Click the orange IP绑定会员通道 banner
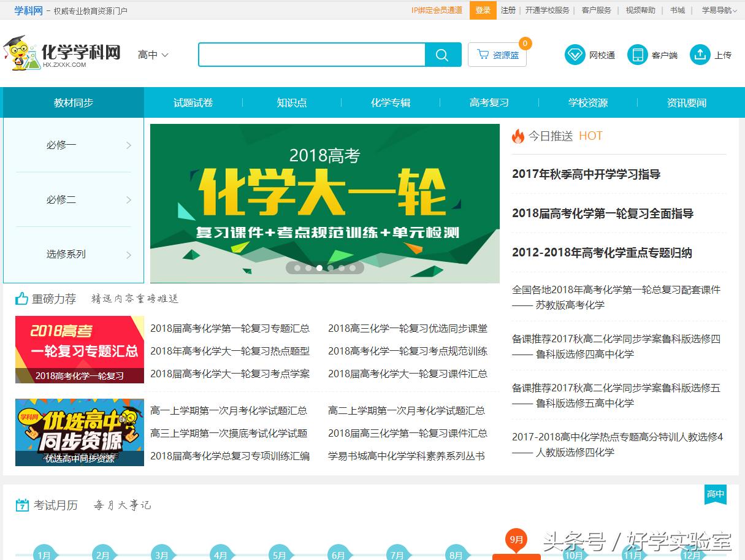This screenshot has height=560, width=745. (435, 10)
